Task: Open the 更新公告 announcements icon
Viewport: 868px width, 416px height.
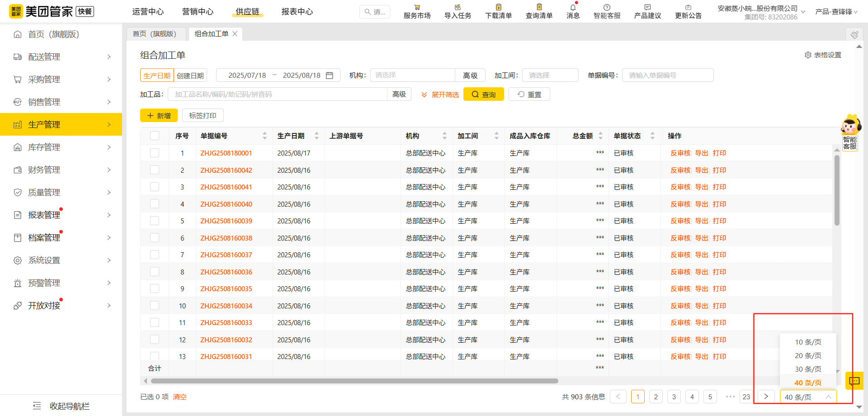Action: click(x=688, y=8)
